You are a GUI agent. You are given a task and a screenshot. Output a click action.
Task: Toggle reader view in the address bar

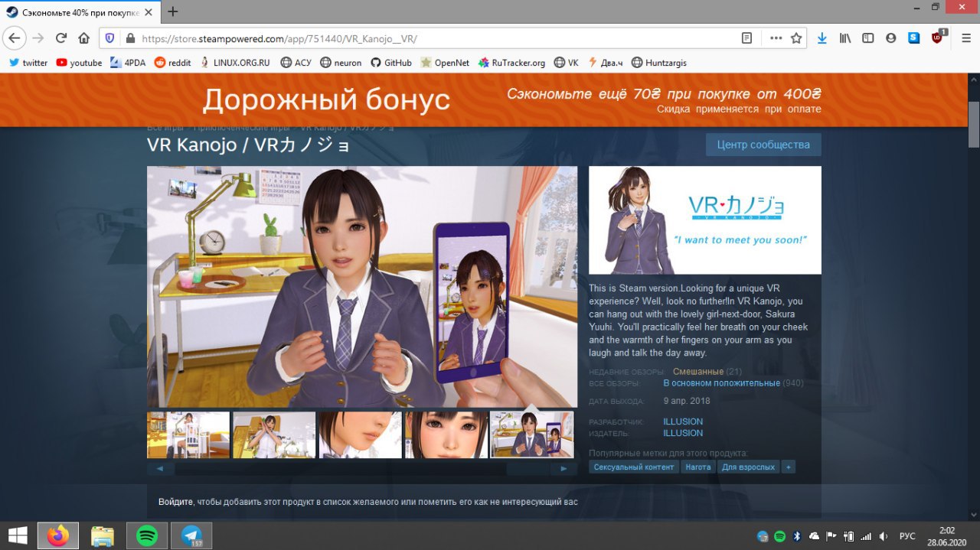pyautogui.click(x=746, y=38)
